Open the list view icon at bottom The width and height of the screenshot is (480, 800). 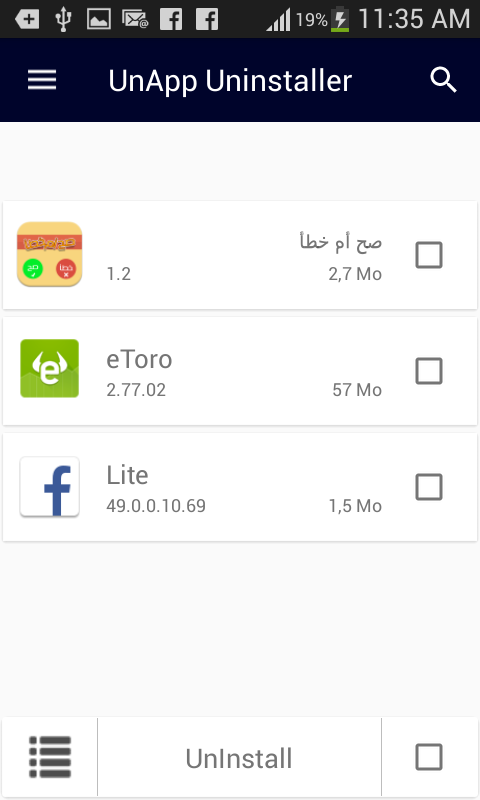(x=50, y=757)
